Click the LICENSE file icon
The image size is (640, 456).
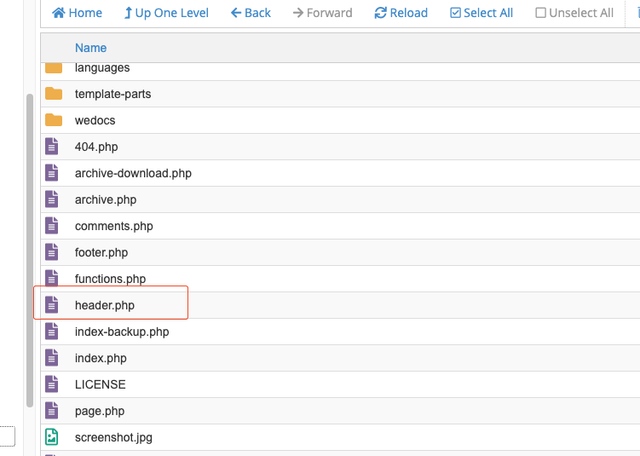tap(51, 384)
